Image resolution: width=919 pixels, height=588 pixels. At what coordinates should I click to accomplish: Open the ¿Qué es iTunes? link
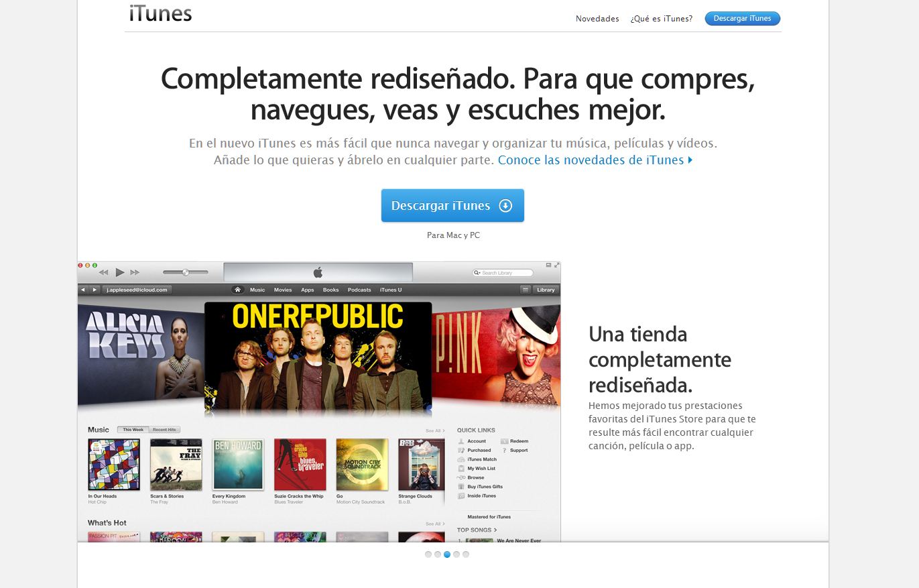pyautogui.click(x=661, y=19)
